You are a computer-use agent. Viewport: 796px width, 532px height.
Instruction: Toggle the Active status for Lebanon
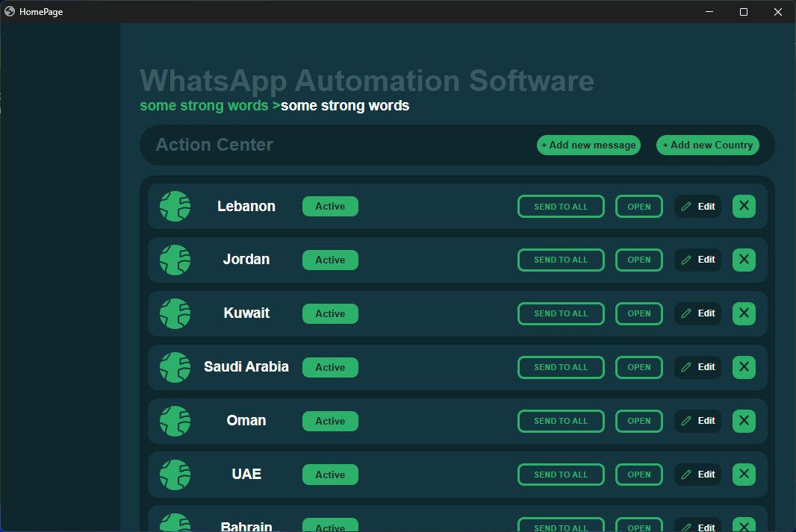point(331,207)
